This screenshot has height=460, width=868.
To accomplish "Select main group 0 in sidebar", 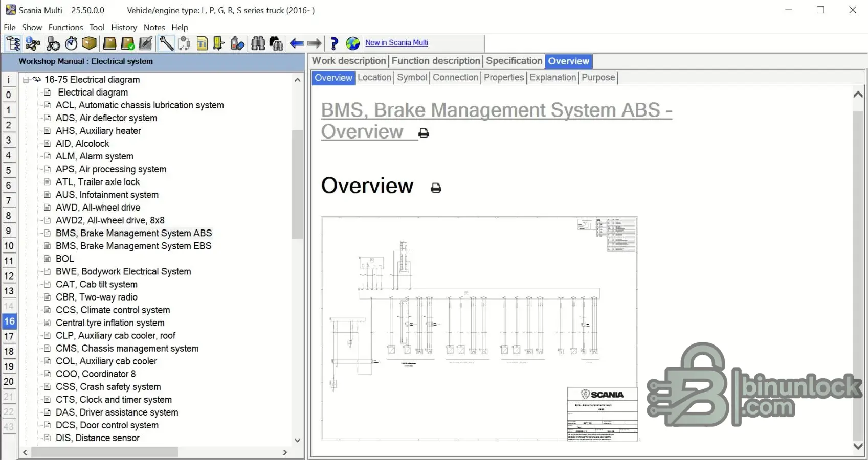I will click(9, 95).
